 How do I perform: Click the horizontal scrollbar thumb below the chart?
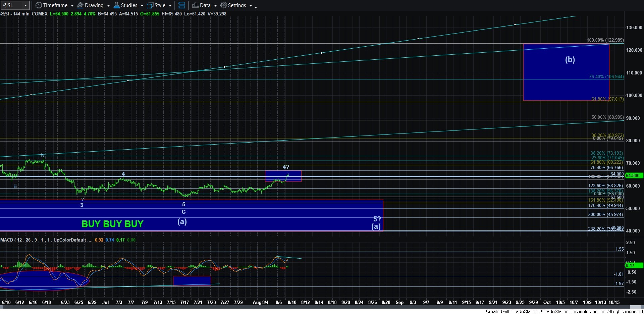click(x=636, y=307)
